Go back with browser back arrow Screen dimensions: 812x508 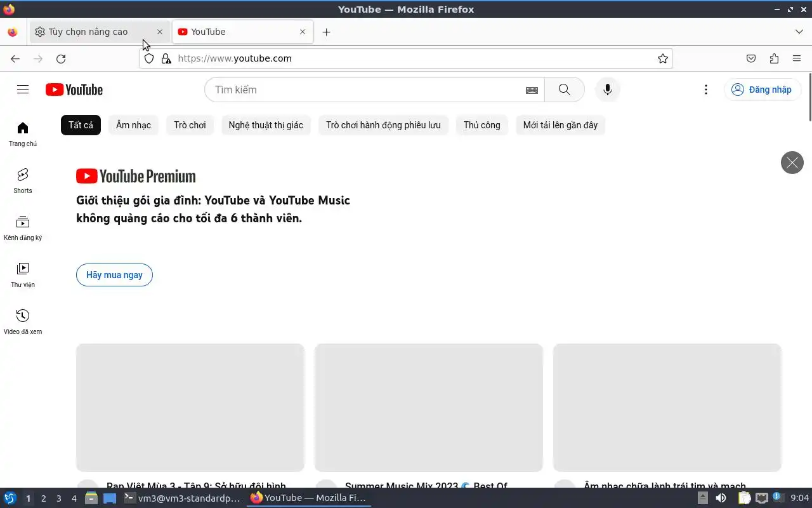15,58
